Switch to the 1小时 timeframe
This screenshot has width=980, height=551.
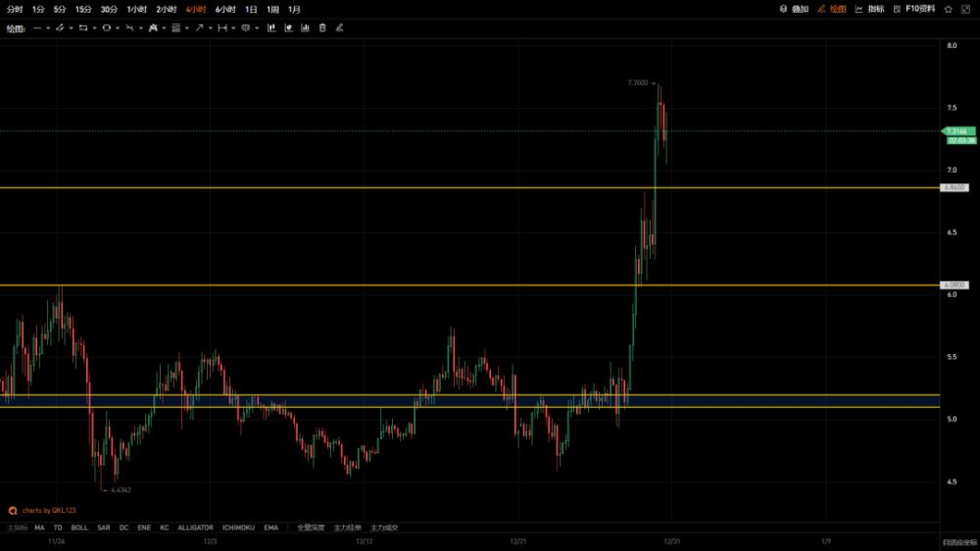point(136,10)
